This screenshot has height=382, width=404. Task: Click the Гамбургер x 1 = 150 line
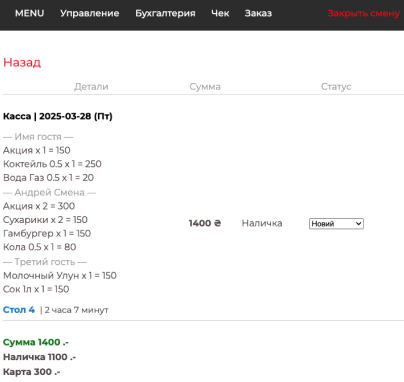click(x=47, y=233)
